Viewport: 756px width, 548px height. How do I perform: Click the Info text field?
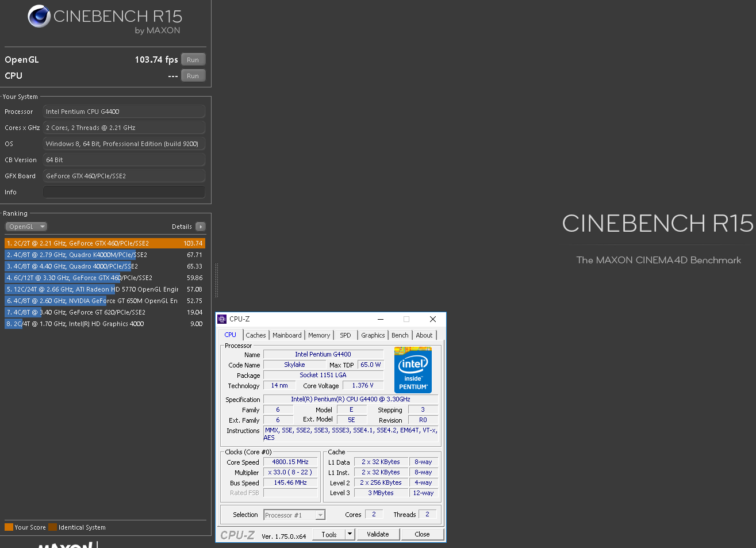[x=124, y=192]
